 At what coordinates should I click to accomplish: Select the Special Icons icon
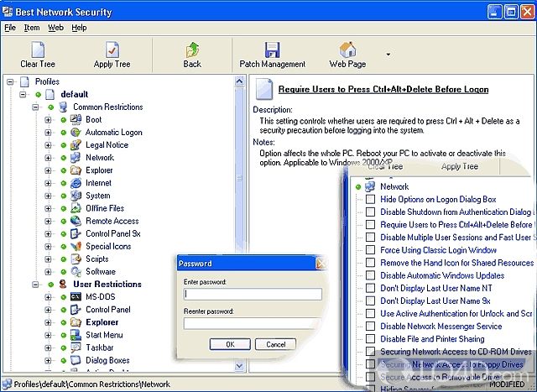point(76,246)
